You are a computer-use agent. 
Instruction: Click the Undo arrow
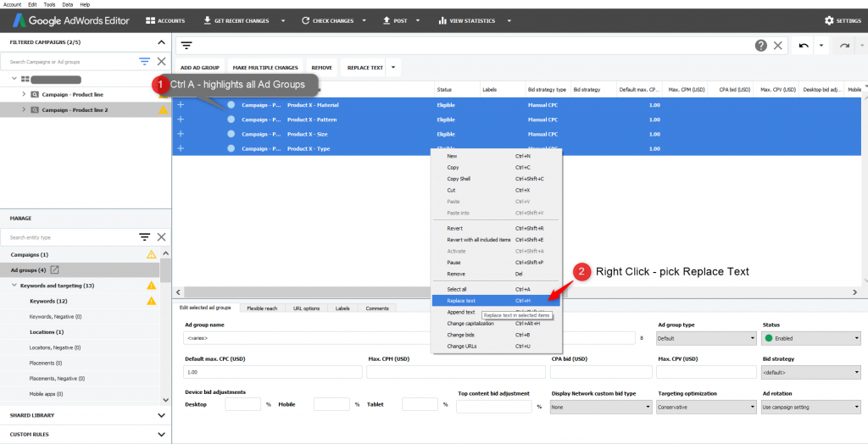pos(804,46)
